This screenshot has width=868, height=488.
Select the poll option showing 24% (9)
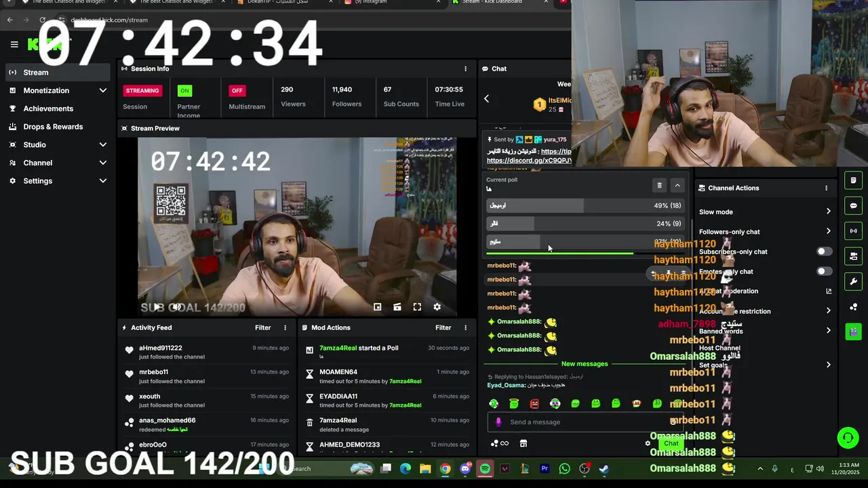click(x=585, y=224)
